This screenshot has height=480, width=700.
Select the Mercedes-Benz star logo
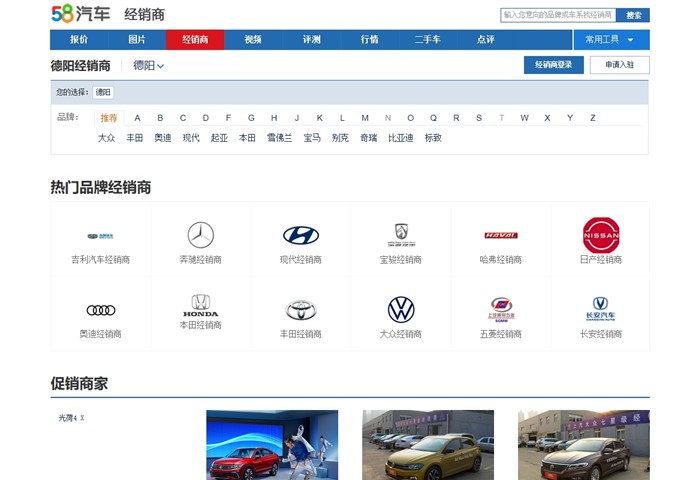[200, 235]
